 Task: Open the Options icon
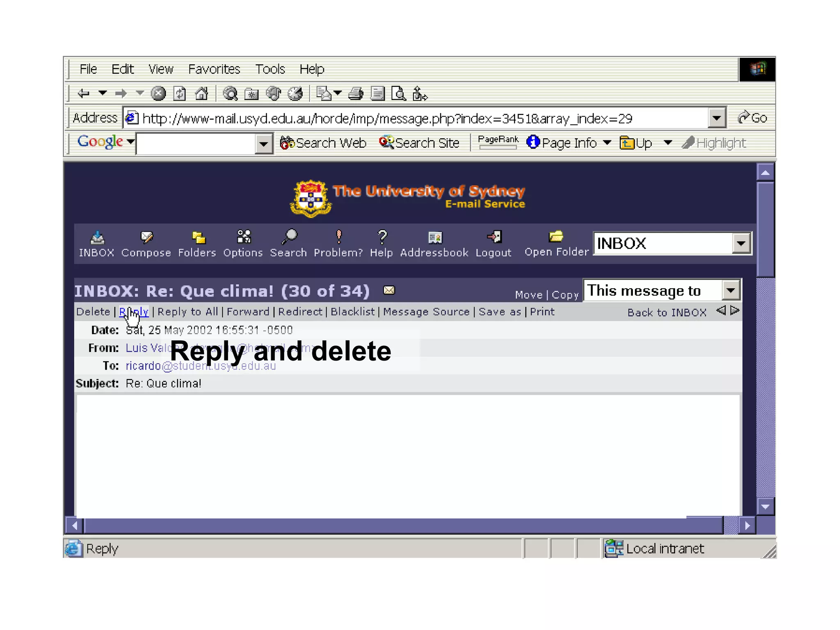pos(244,237)
